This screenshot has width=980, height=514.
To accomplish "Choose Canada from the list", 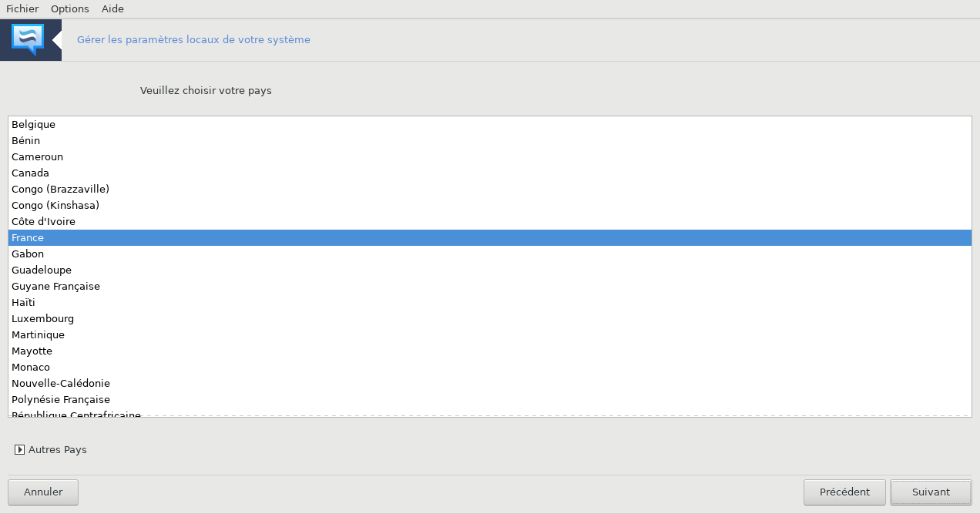I will pyautogui.click(x=490, y=173).
